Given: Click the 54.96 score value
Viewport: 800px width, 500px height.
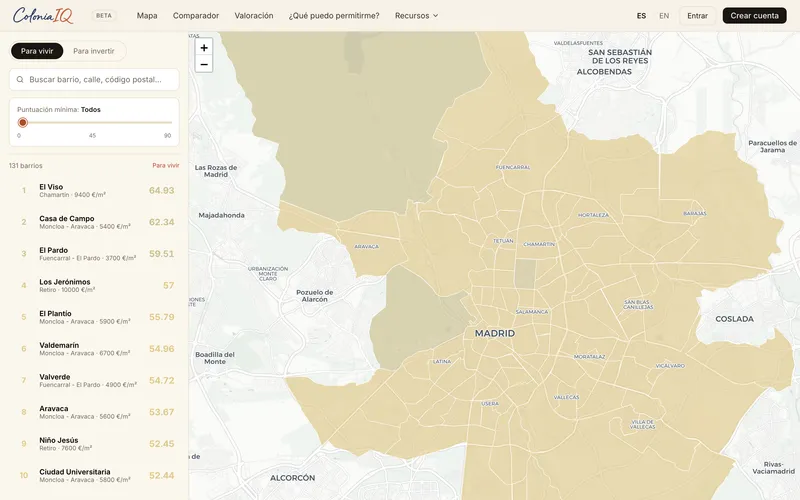Looking at the screenshot, I should coord(162,348).
